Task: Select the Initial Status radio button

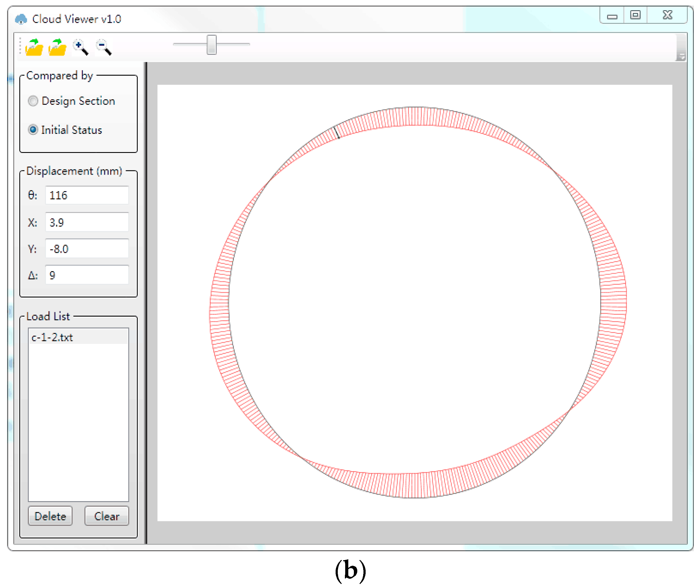Action: click(33, 130)
